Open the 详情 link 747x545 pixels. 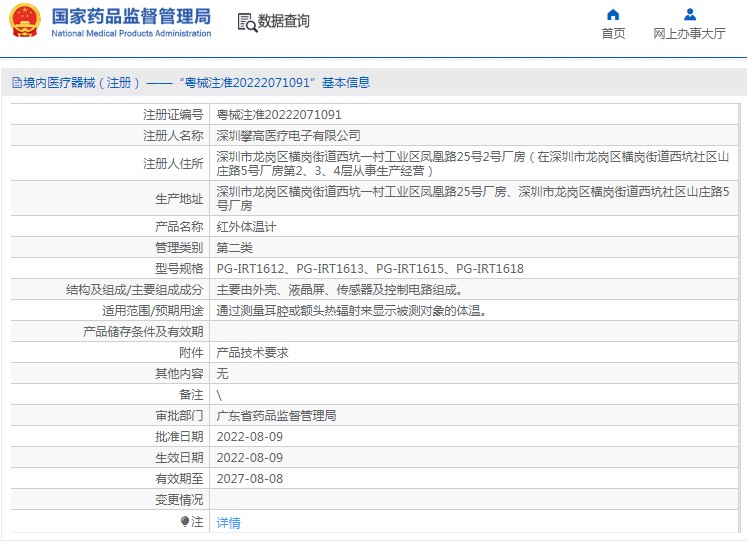point(229,523)
